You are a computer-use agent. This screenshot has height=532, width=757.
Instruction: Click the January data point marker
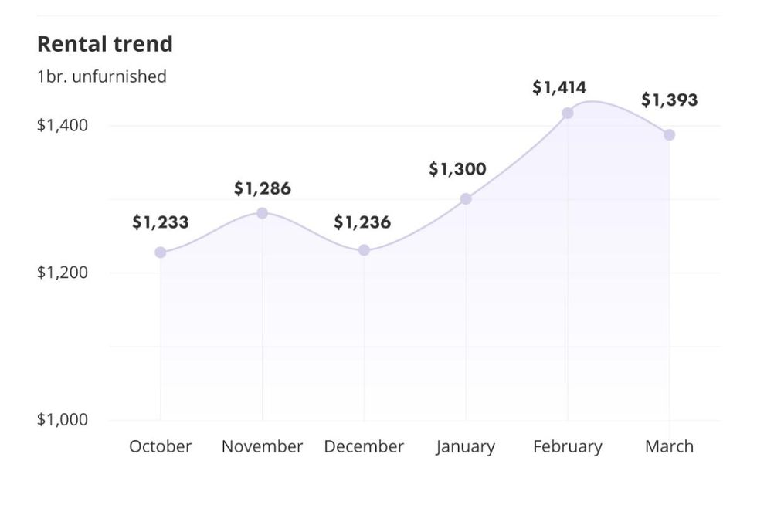[x=466, y=199]
